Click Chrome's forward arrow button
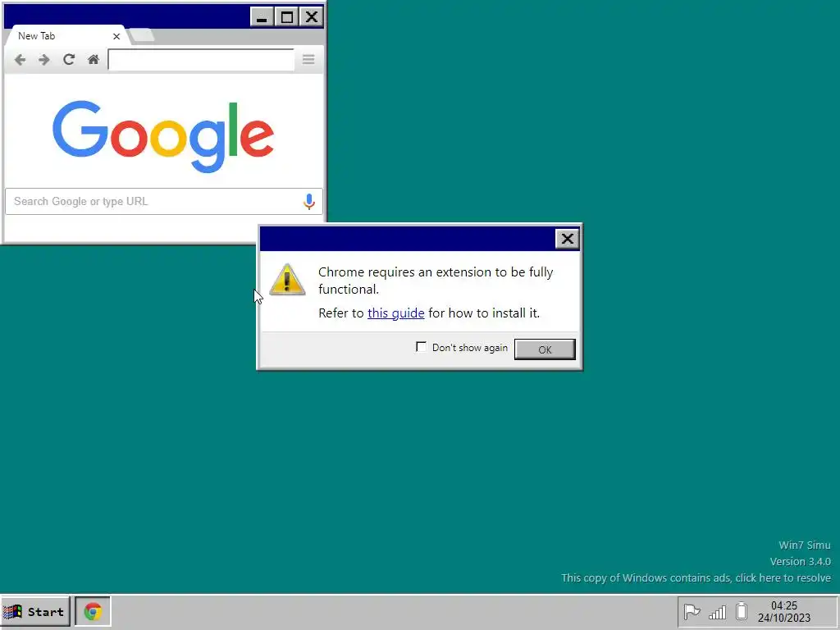The image size is (840, 630). (44, 59)
